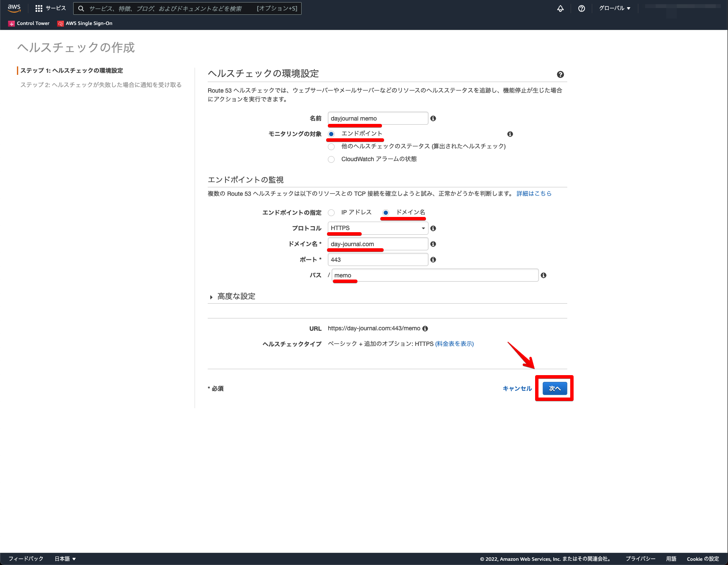Image resolution: width=728 pixels, height=565 pixels.
Task: Select the エンドポイント radio button
Action: (331, 134)
